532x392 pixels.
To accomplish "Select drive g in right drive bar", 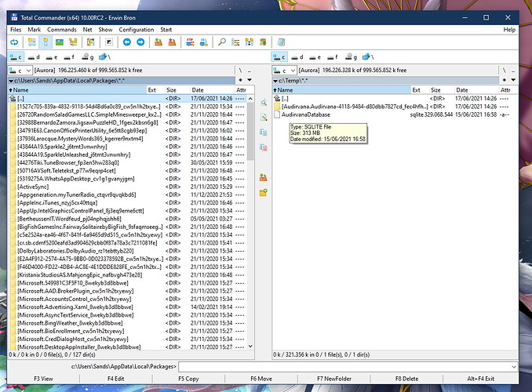I will point(352,57).
